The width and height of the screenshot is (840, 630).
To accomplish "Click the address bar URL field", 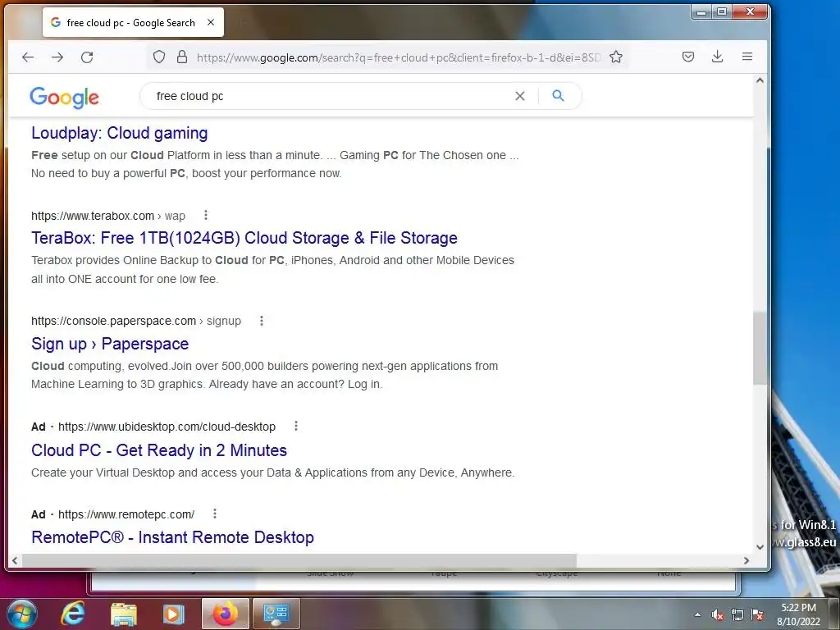I will click(x=399, y=57).
